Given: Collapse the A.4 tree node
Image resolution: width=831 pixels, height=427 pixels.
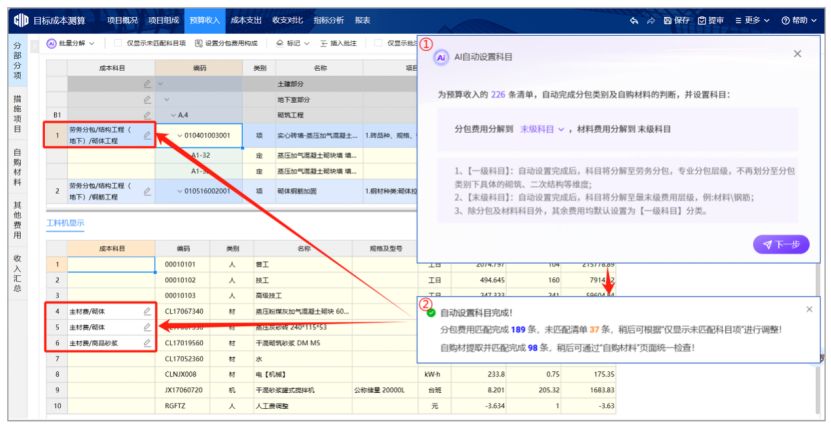Looking at the screenshot, I should click(175, 115).
